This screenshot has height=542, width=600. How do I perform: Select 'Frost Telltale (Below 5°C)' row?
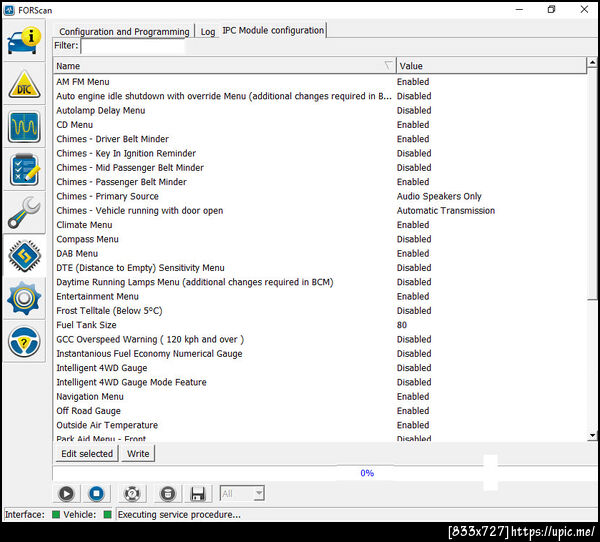pos(320,311)
